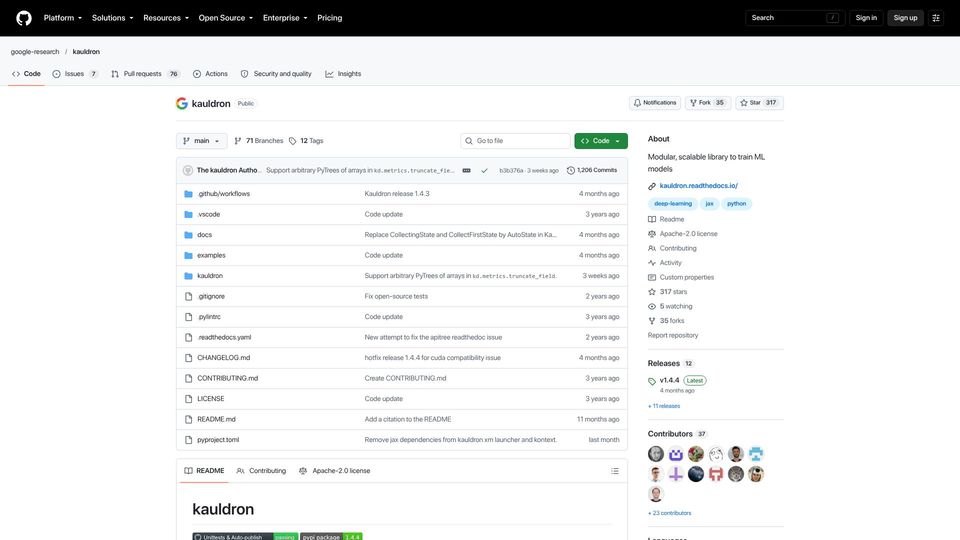Expand the Resources menu

[x=166, y=18]
